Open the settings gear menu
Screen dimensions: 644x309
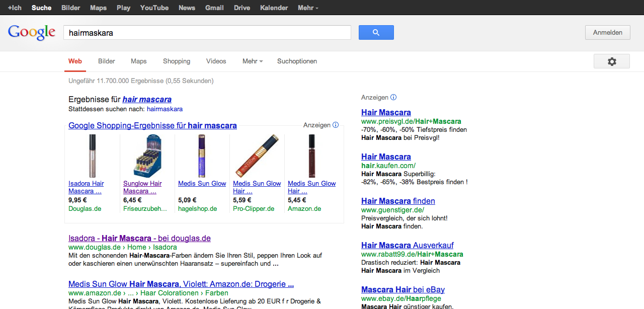[x=611, y=61]
